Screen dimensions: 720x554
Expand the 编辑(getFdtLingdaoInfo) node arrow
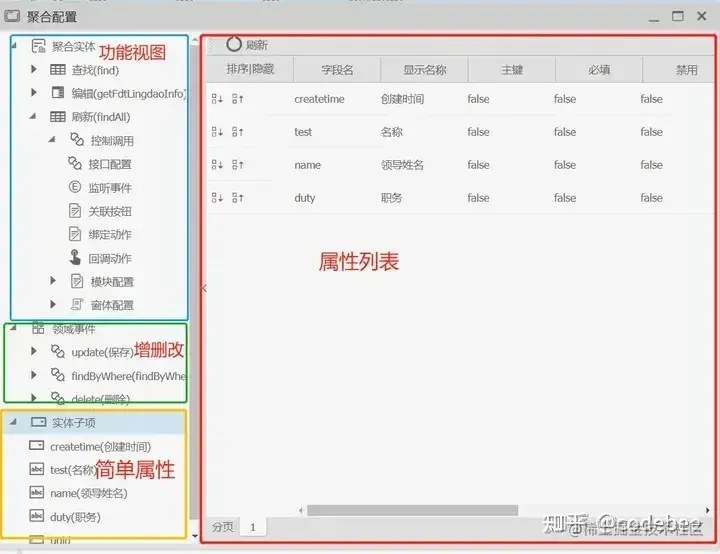click(x=34, y=92)
